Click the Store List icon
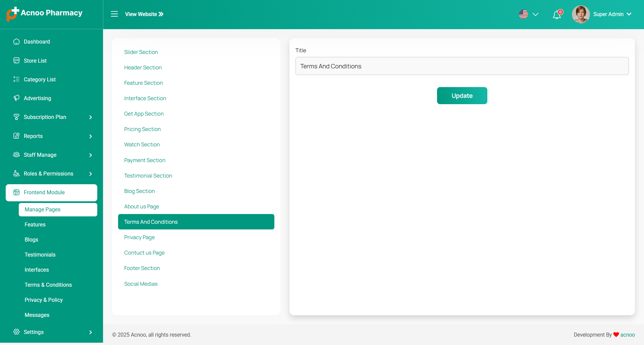This screenshot has width=644, height=345. click(x=16, y=61)
